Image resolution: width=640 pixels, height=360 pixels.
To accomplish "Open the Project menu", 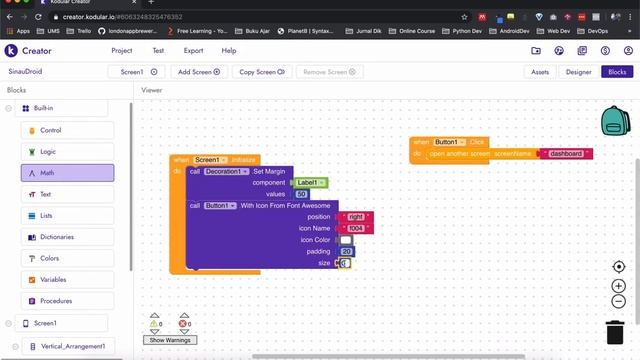I will coord(122,51).
